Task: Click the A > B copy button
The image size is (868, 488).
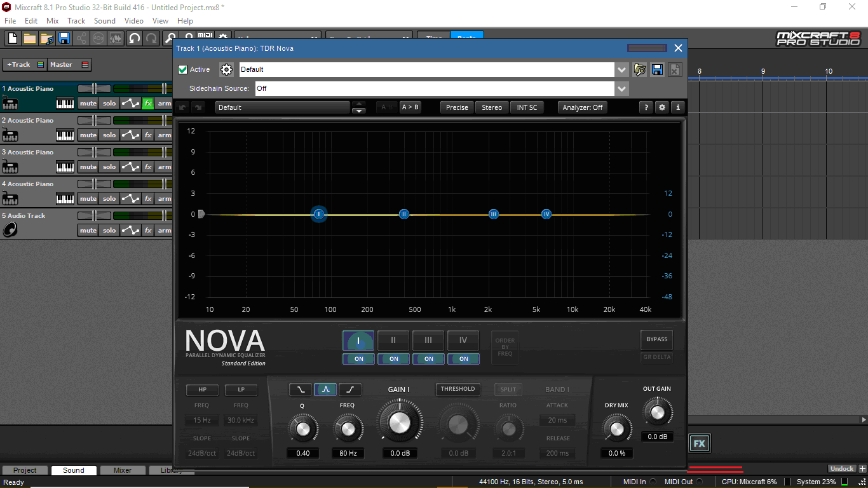Action: (x=410, y=107)
